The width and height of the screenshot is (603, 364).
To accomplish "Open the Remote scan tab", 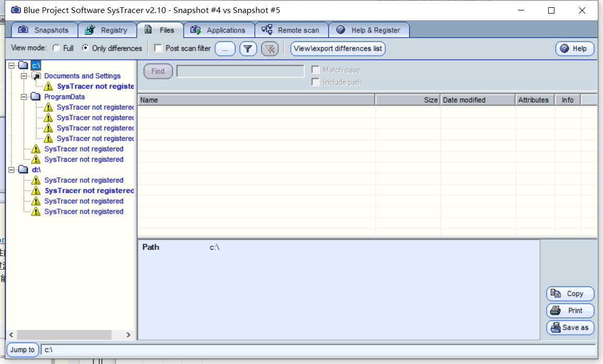I will 291,30.
